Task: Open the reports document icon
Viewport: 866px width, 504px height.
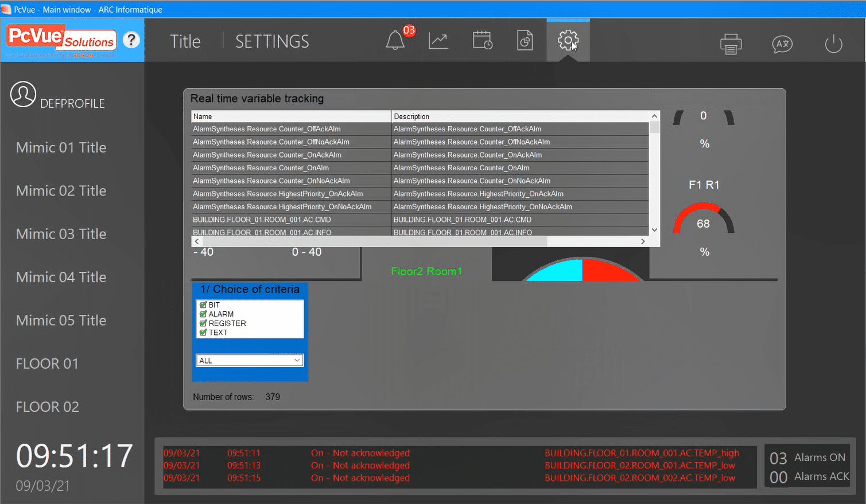Action: coord(525,41)
